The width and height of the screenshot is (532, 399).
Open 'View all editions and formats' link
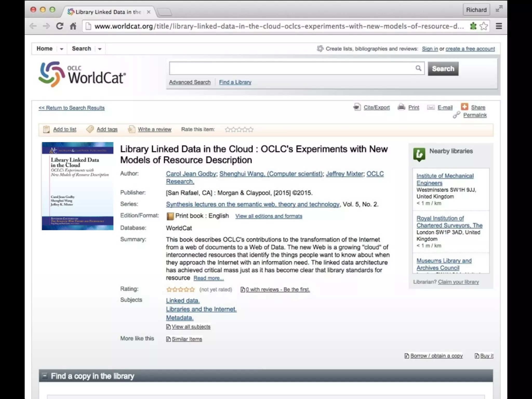tap(269, 216)
